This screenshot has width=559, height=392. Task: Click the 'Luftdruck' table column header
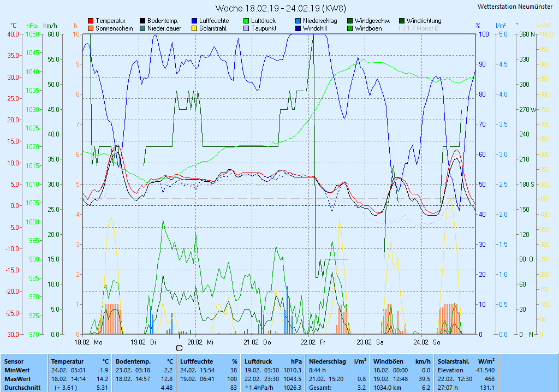point(258,361)
